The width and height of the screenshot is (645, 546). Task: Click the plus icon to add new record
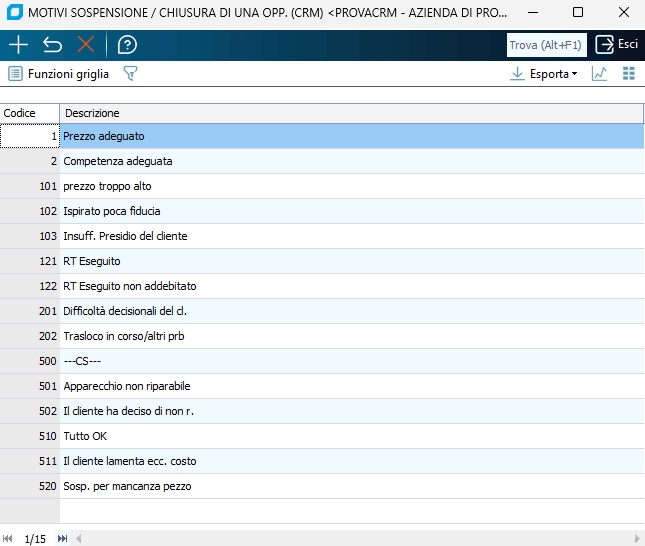pyautogui.click(x=18, y=45)
